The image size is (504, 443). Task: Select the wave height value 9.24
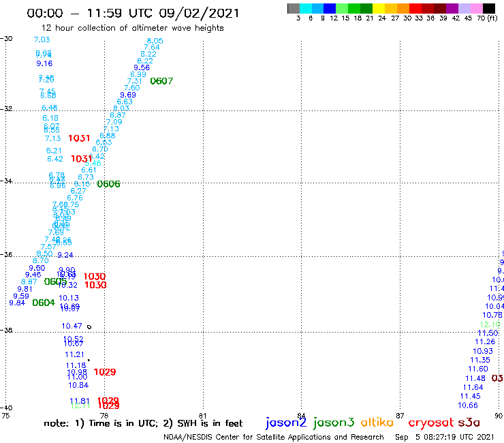pyautogui.click(x=65, y=255)
